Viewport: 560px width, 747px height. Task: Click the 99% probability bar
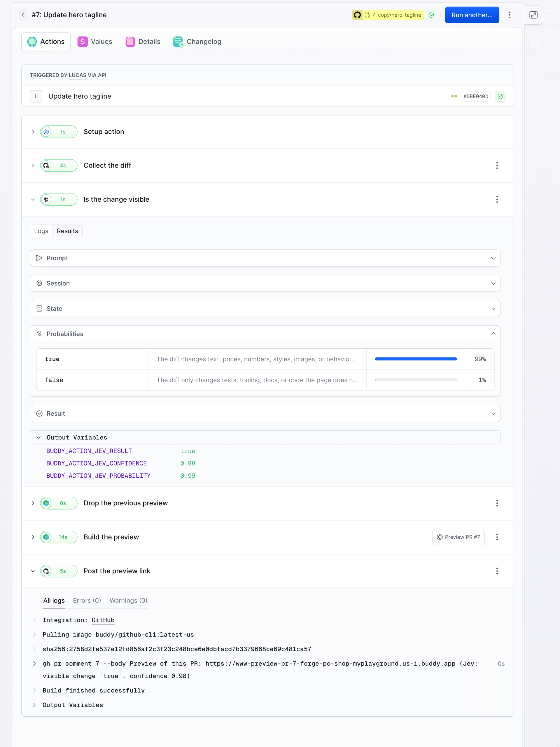click(x=416, y=359)
